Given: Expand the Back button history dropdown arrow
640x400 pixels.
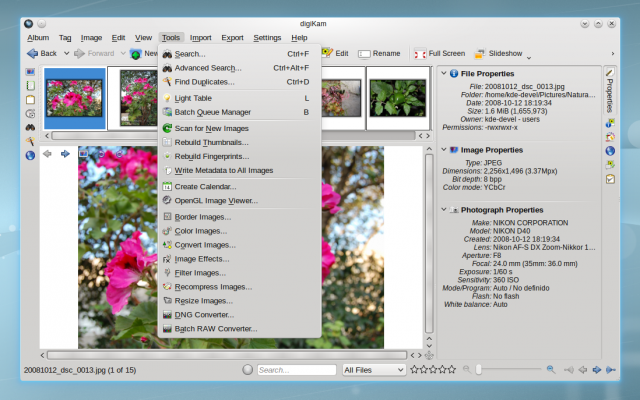Looking at the screenshot, I should pos(64,54).
